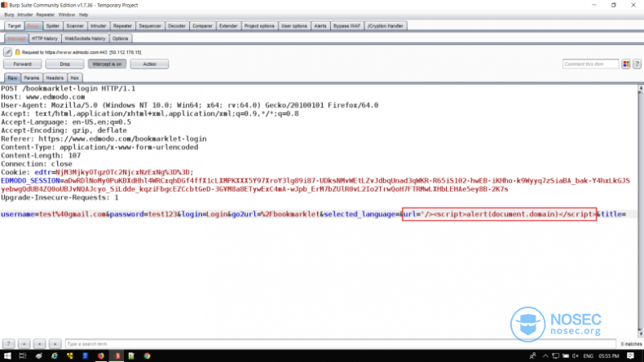Click the edit pencil icon beside request target
The height and width of the screenshot is (362, 644).
[7, 52]
